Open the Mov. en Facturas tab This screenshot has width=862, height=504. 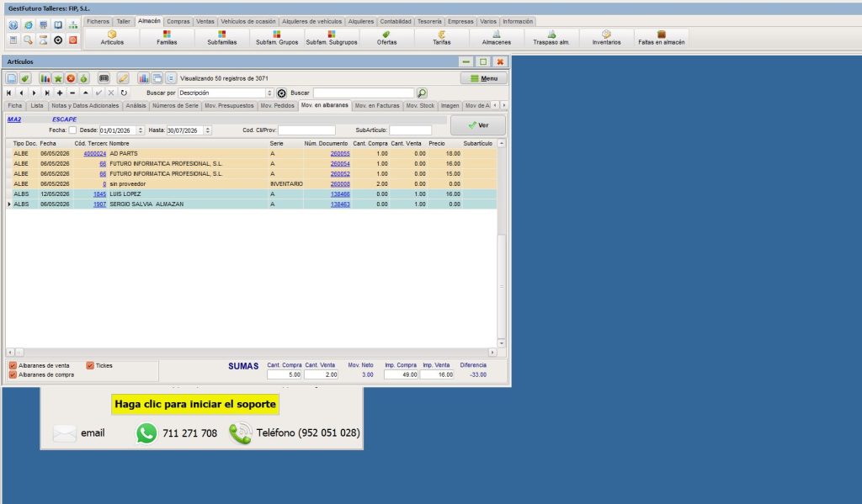[x=377, y=105]
